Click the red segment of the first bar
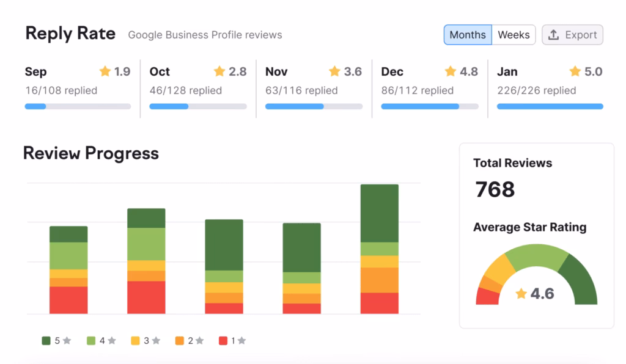The width and height of the screenshot is (626, 364). [68, 300]
